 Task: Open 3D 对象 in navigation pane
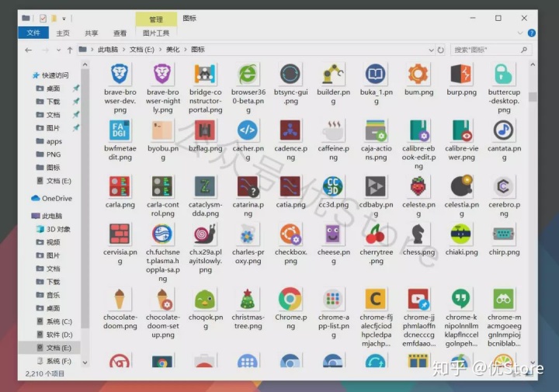click(58, 229)
